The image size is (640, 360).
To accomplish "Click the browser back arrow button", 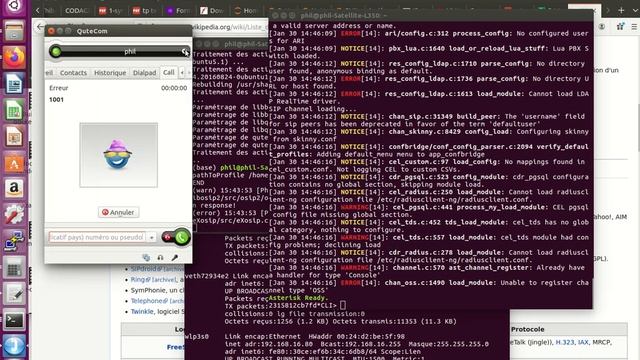I will (x=40, y=27).
